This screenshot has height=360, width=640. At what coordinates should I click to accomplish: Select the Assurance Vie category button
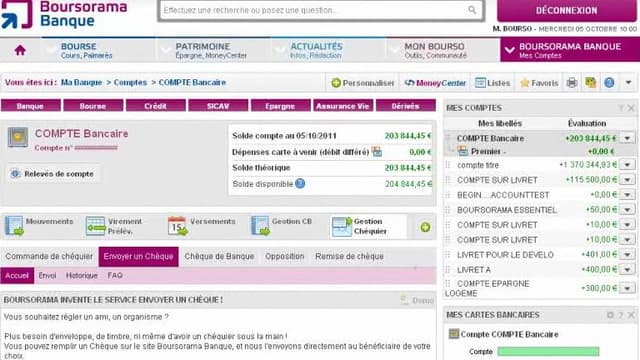pyautogui.click(x=343, y=106)
